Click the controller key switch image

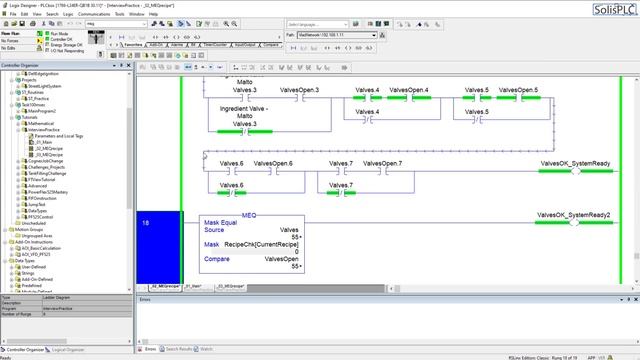[x=96, y=37]
